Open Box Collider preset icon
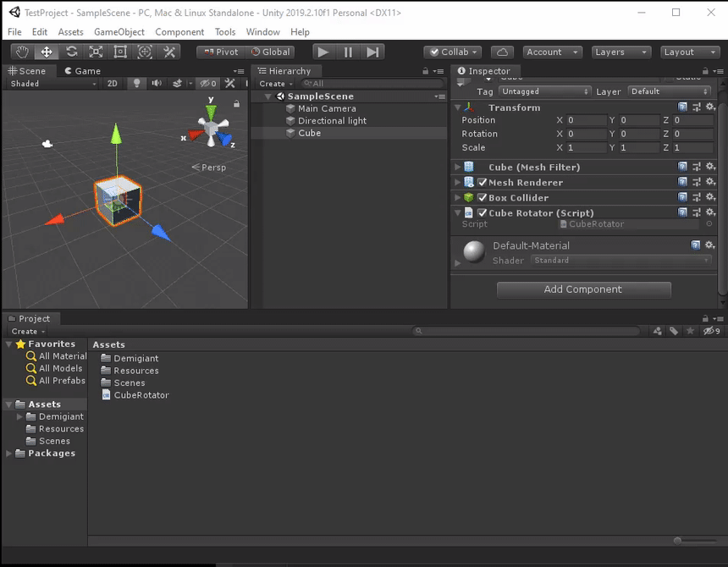The image size is (728, 567). pyautogui.click(x=697, y=197)
